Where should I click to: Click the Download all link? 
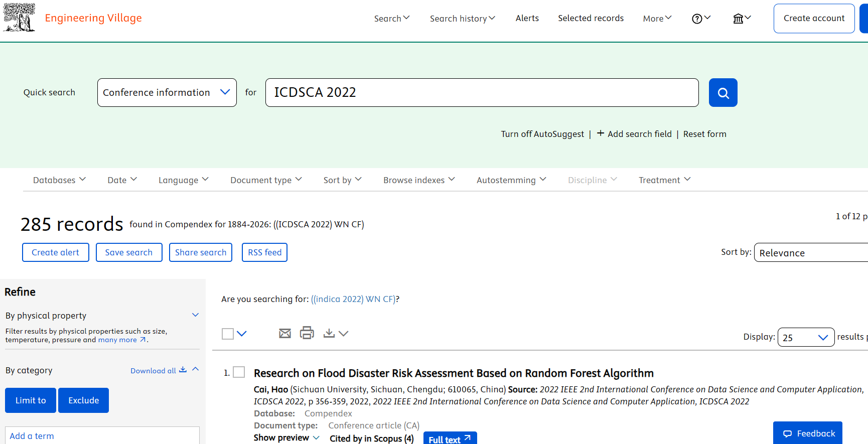tap(153, 371)
